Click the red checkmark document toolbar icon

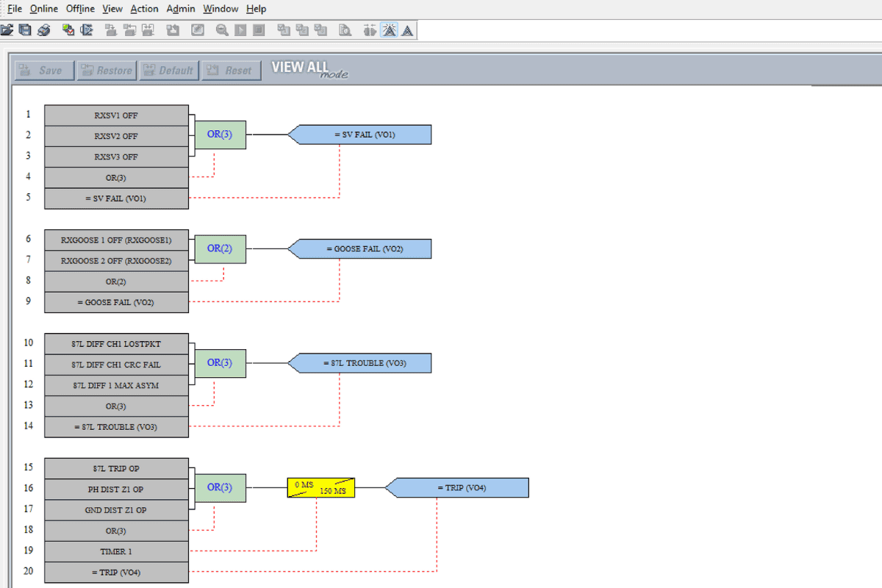click(68, 30)
